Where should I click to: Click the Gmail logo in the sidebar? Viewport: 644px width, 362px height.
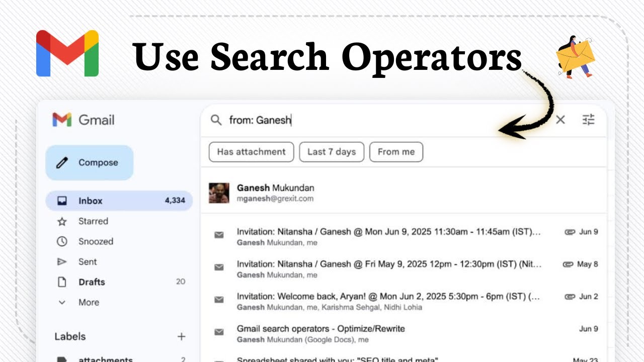click(x=84, y=120)
